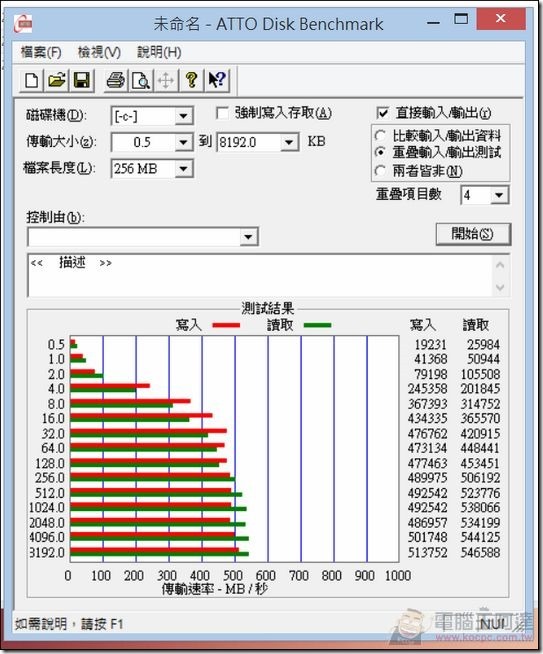Open the print preview icon
Image resolution: width=543 pixels, height=654 pixels.
coord(141,80)
